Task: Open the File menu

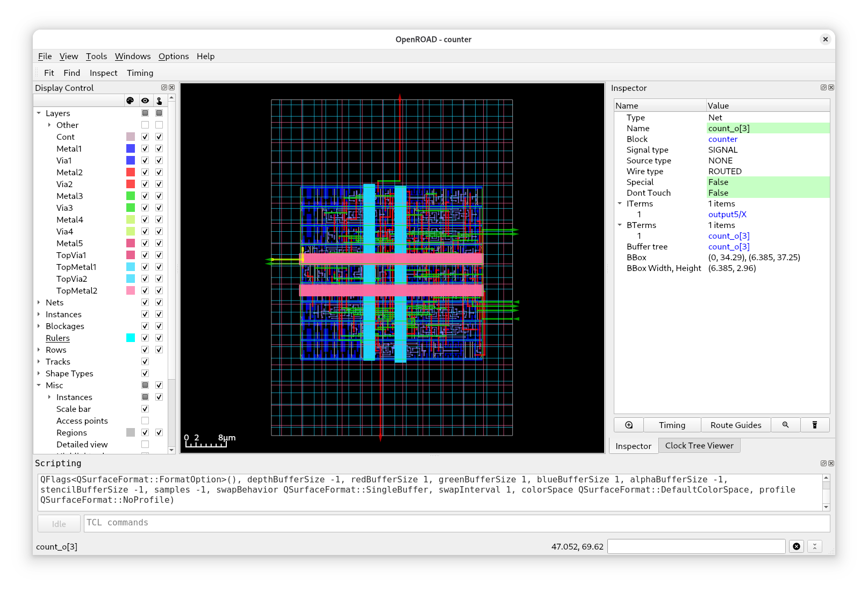Action: 45,56
